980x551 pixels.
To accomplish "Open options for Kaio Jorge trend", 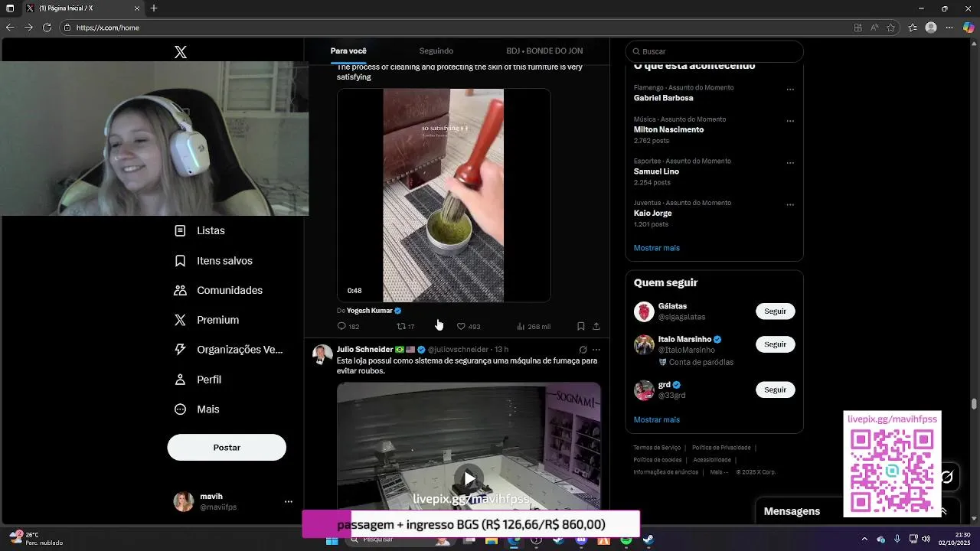I will pos(790,205).
